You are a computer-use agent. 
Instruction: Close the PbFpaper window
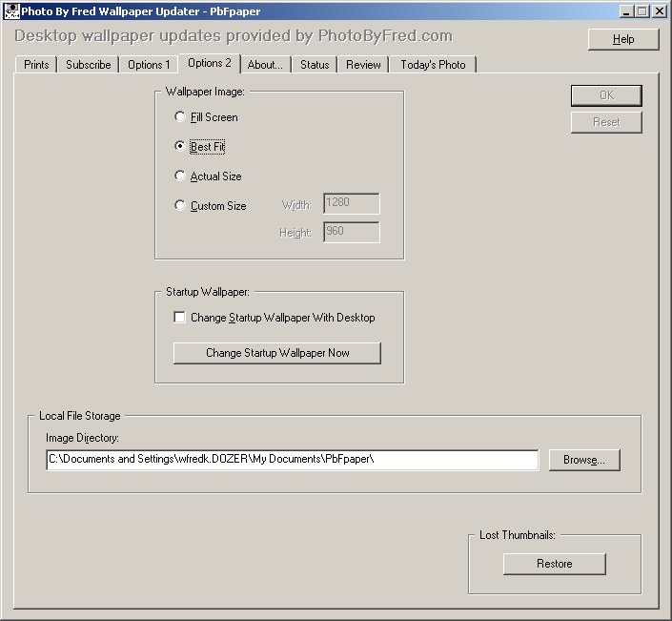pos(660,11)
